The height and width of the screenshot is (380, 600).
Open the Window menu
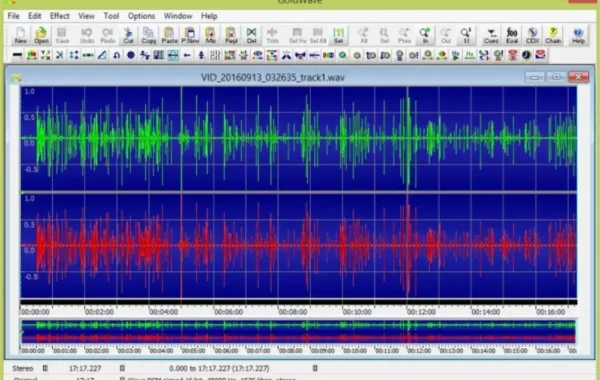(x=178, y=16)
